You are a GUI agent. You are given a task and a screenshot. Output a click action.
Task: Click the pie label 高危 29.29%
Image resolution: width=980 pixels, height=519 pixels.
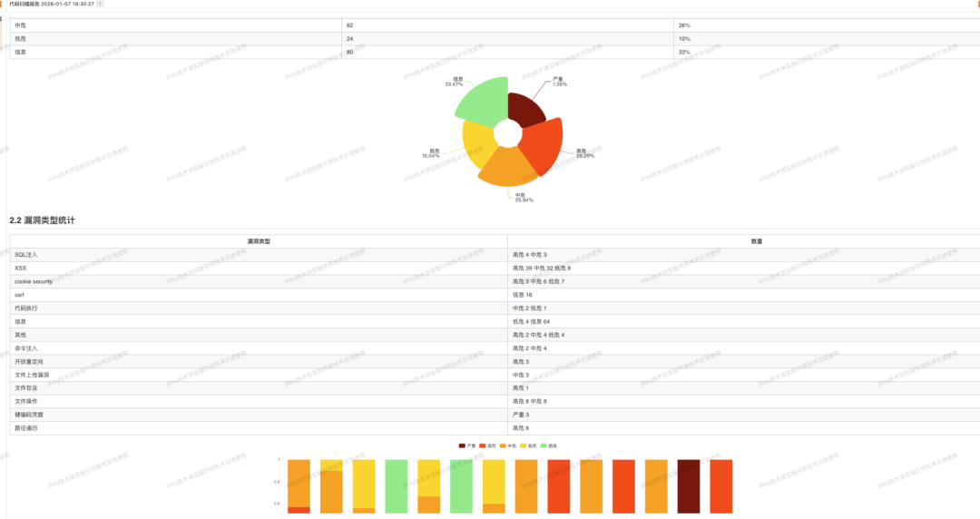pyautogui.click(x=585, y=153)
